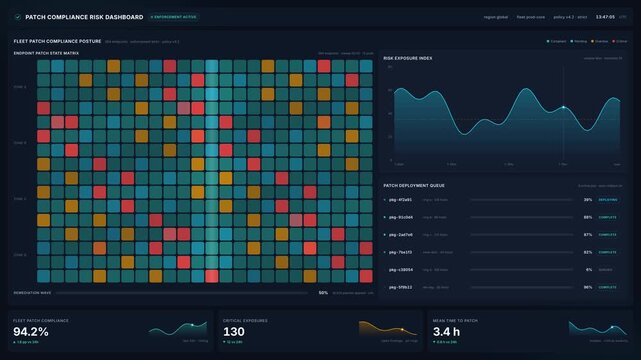Click the DEPLOYING badge on pkg-4f2a91
This screenshot has width=641, height=360.
click(608, 200)
